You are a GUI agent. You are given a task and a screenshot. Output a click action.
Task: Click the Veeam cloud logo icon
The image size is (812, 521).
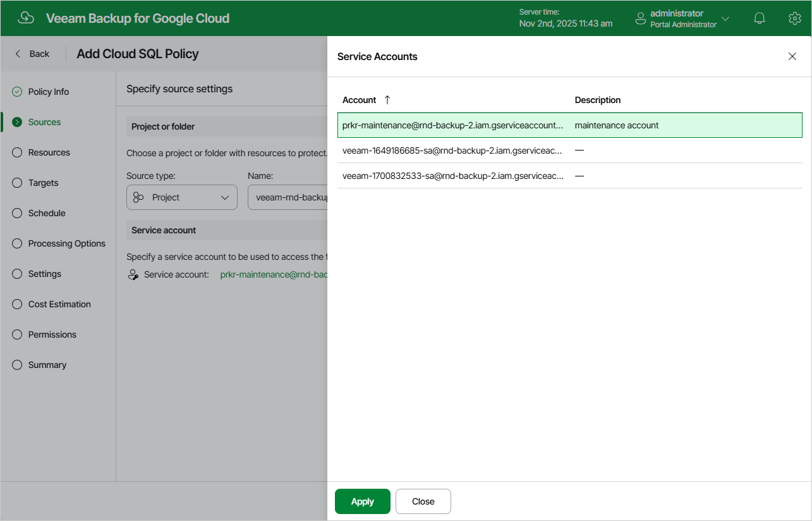[x=26, y=18]
